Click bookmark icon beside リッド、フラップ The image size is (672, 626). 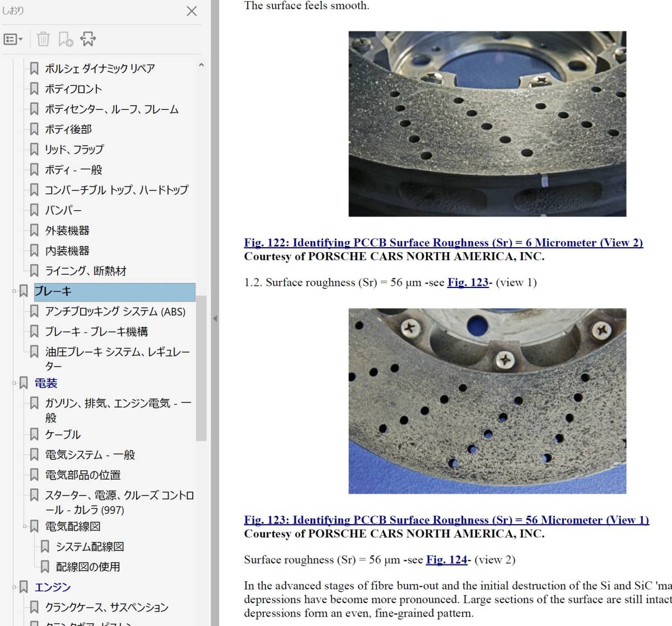(34, 149)
